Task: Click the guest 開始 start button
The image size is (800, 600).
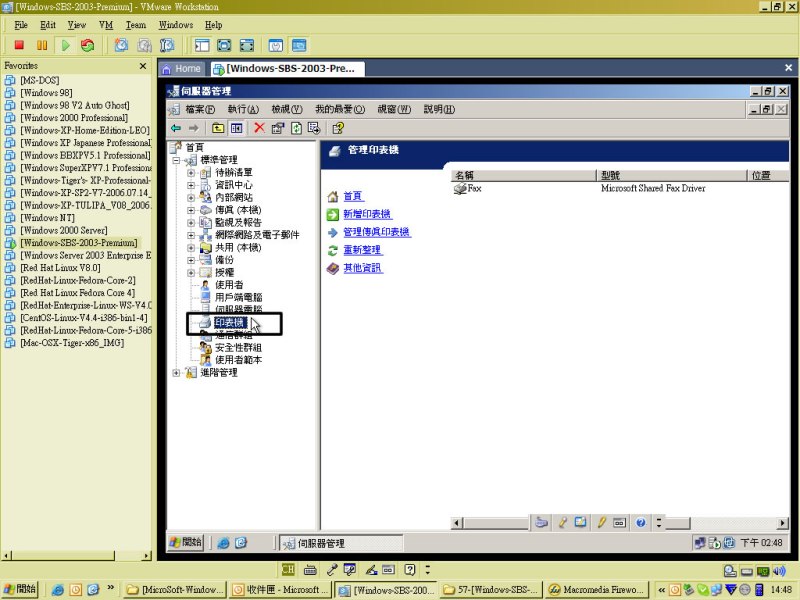Action: click(x=186, y=542)
